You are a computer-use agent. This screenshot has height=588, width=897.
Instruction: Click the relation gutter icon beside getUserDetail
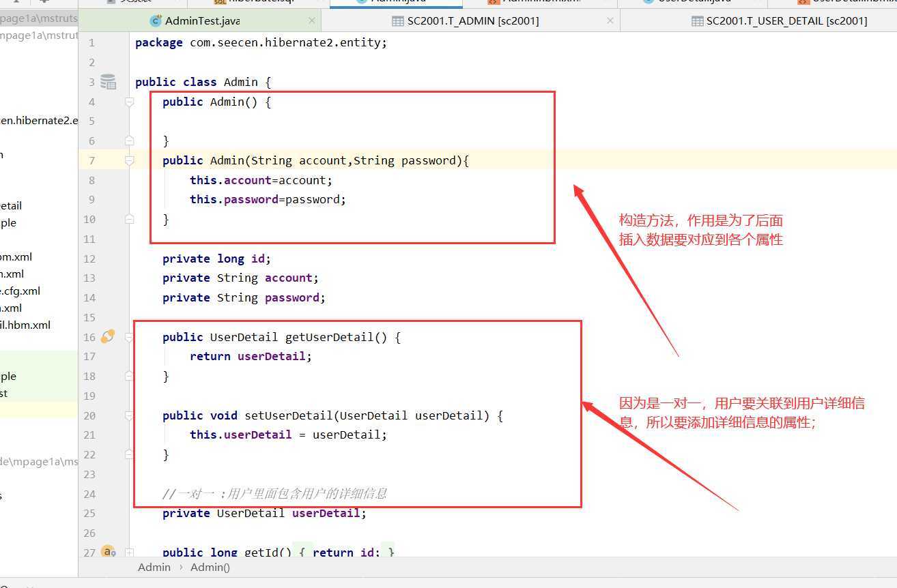click(x=108, y=336)
